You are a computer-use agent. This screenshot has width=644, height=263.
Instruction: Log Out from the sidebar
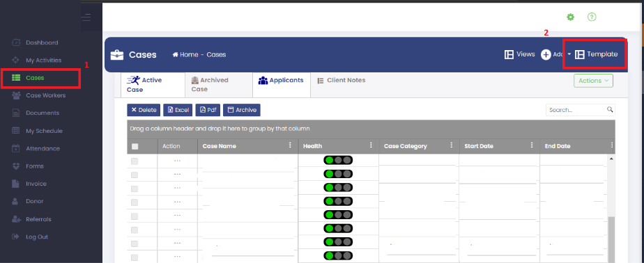37,237
